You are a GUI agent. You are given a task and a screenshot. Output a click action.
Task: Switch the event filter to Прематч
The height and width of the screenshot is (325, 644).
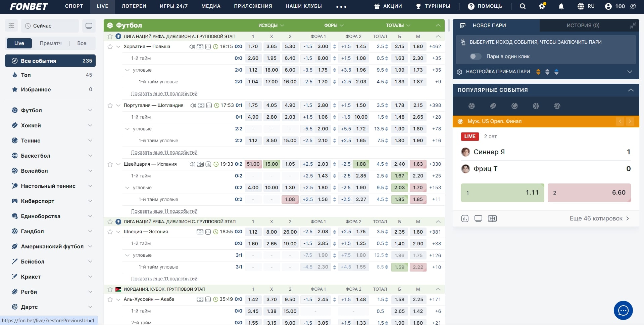(x=51, y=43)
